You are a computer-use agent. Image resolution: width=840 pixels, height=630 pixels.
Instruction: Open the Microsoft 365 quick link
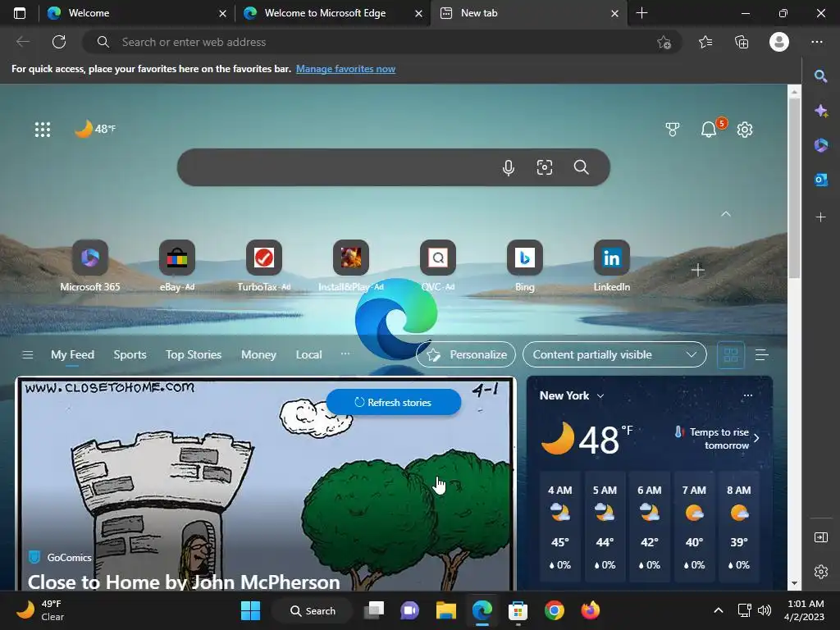(x=90, y=267)
